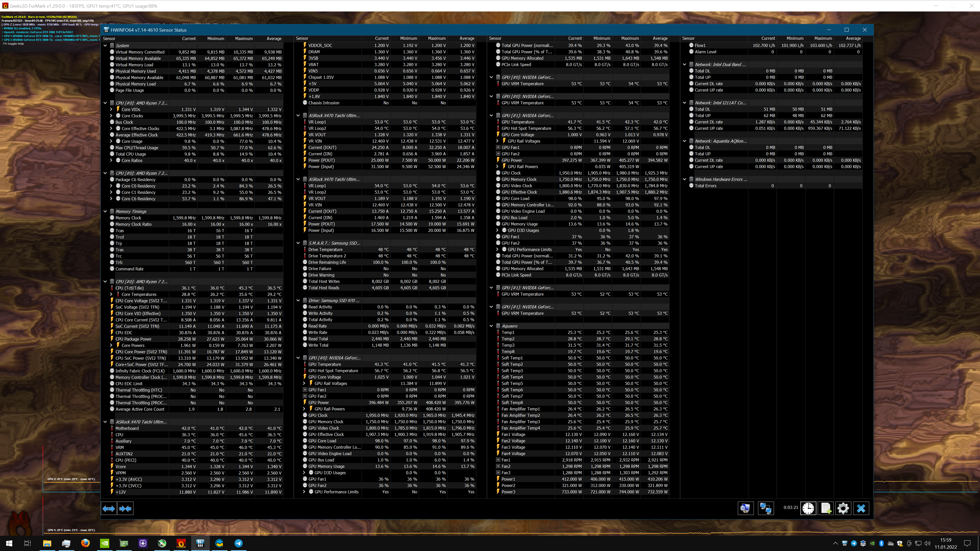The height and width of the screenshot is (551, 980).
Task: Click the shrink columns arrows button
Action: (x=125, y=508)
